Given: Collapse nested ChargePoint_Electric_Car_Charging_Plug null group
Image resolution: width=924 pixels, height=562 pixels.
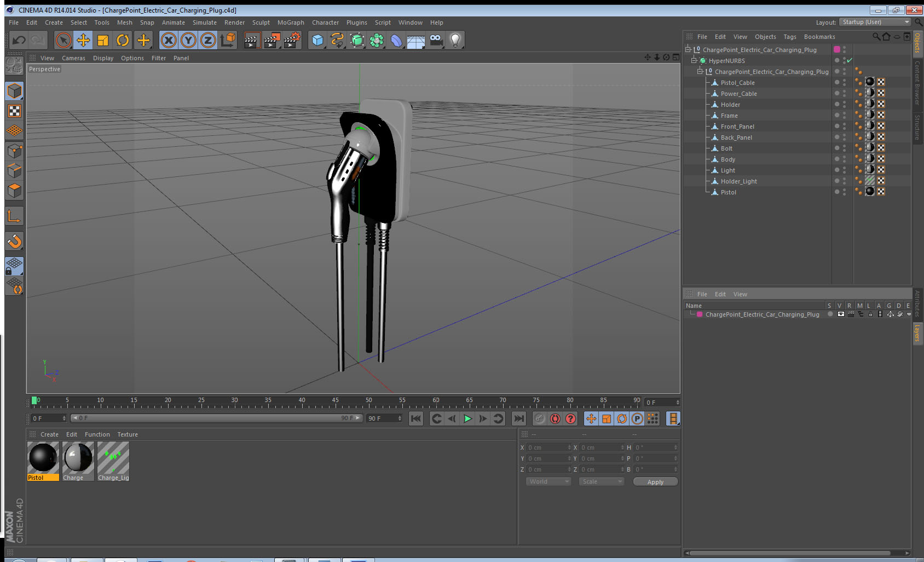Looking at the screenshot, I should point(700,71).
